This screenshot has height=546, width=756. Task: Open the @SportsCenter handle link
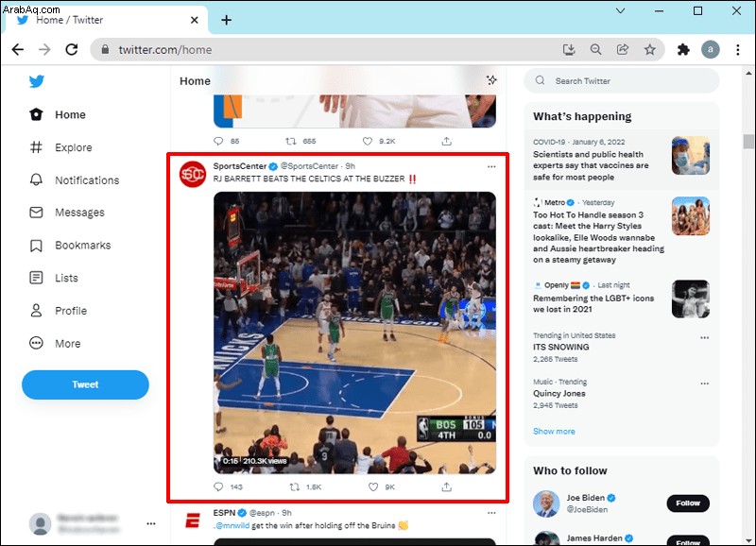[x=310, y=166]
